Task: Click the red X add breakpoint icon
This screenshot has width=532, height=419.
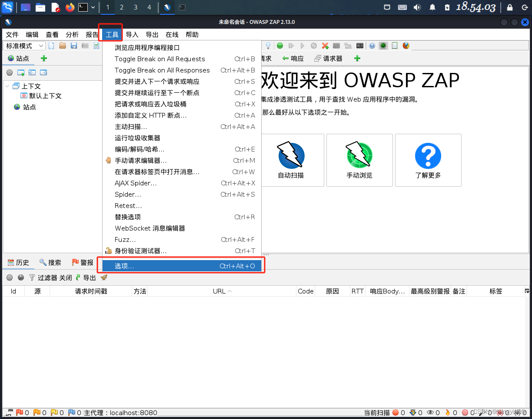Action: coord(325,46)
